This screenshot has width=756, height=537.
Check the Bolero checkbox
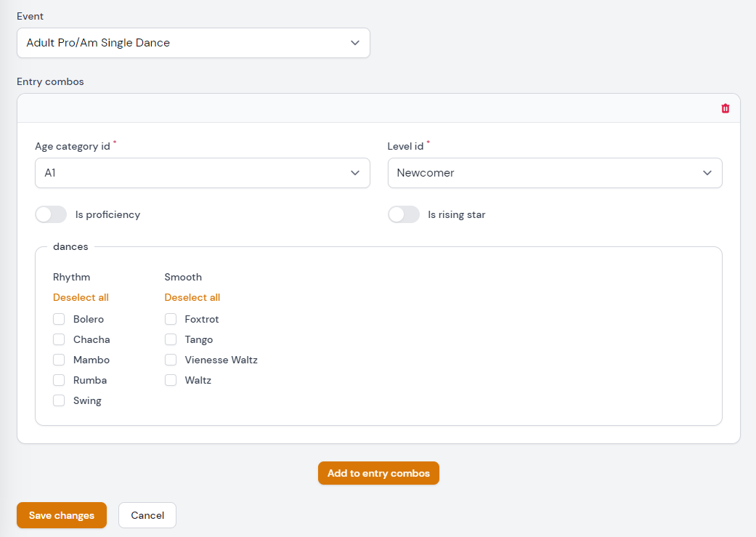pos(59,319)
